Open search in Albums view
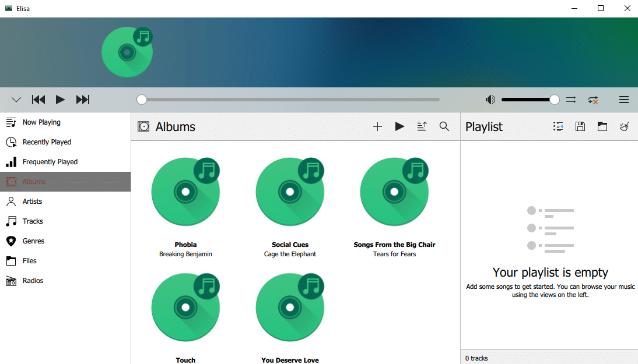This screenshot has width=638, height=364. pos(444,126)
